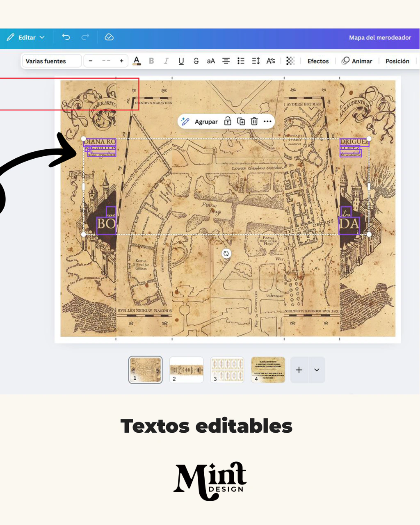Increase font size with plus button
Screen dimensions: 420x525
[x=121, y=61]
